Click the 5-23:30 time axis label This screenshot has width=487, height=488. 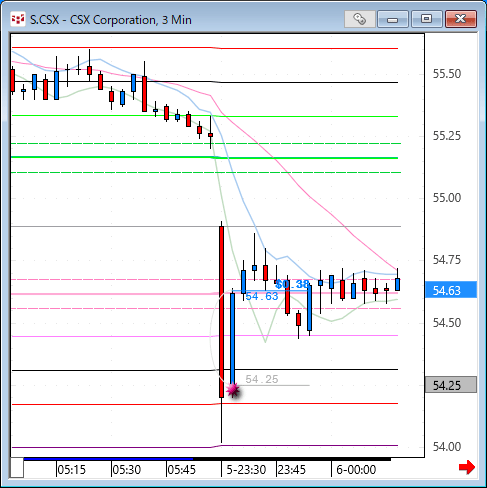[246, 470]
